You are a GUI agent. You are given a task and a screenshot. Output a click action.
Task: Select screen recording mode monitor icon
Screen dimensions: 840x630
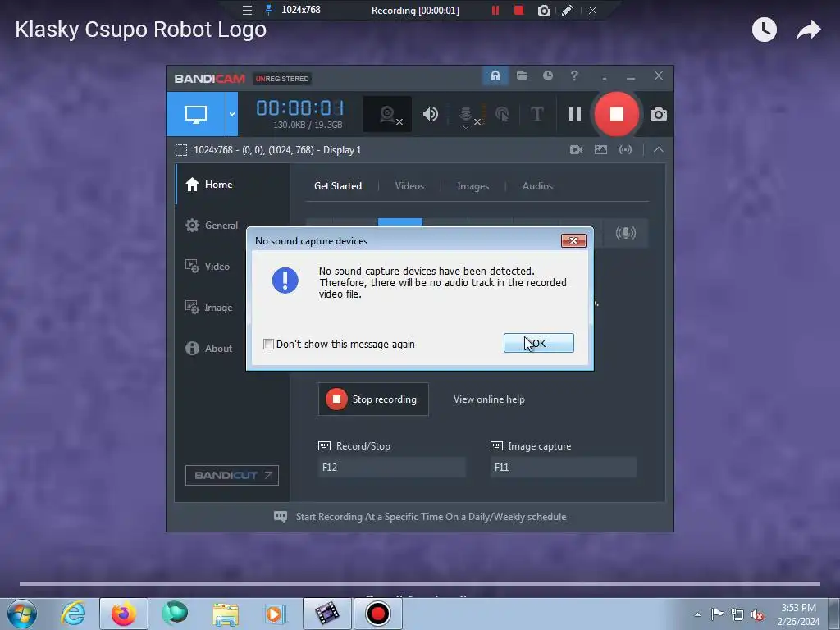pyautogui.click(x=196, y=113)
